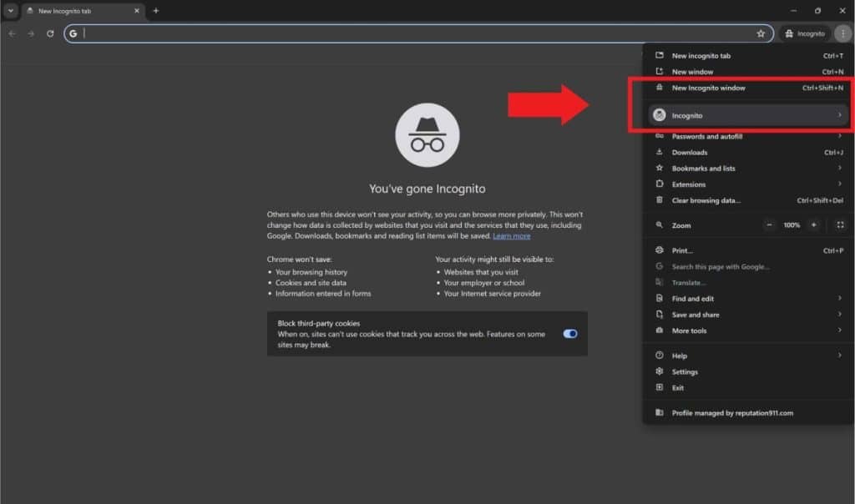
Task: Click the Save and share icon
Action: [x=660, y=315]
